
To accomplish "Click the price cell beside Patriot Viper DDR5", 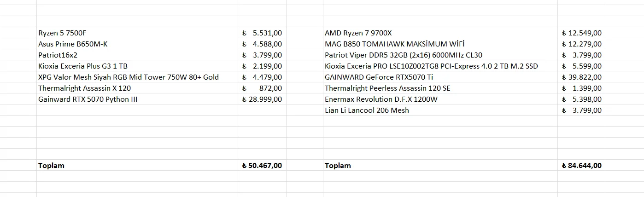I will (582, 55).
